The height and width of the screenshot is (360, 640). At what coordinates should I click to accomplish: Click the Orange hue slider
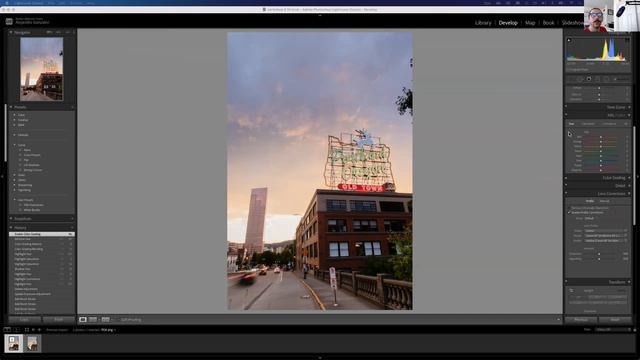tap(601, 142)
